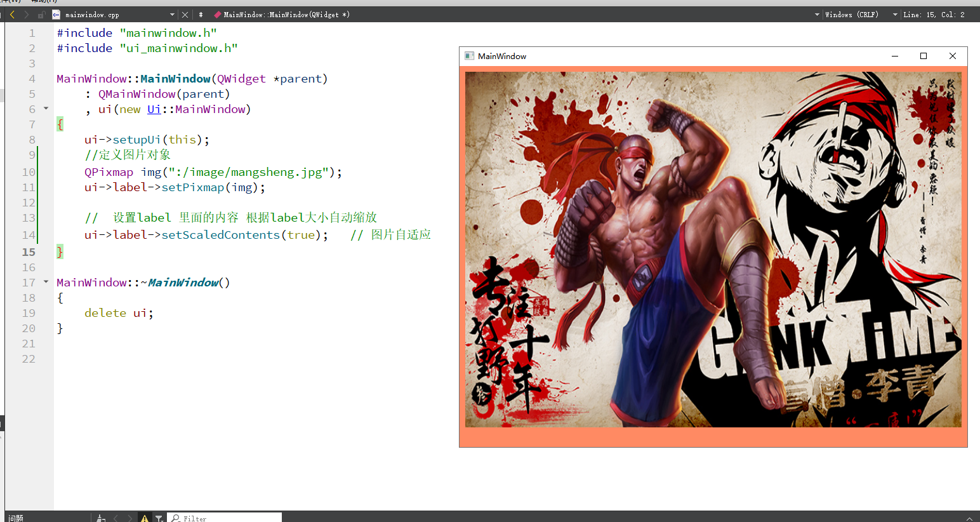Collapse the destructor fold arrow at line 17
This screenshot has width=980, height=522.
tap(46, 281)
